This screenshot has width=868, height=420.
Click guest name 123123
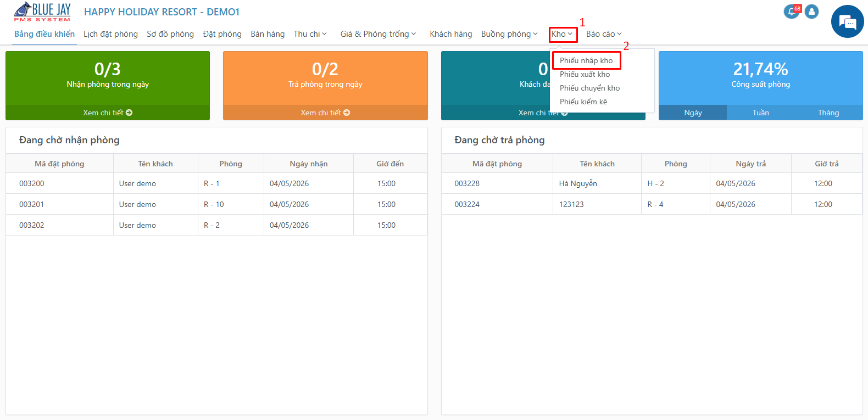571,204
